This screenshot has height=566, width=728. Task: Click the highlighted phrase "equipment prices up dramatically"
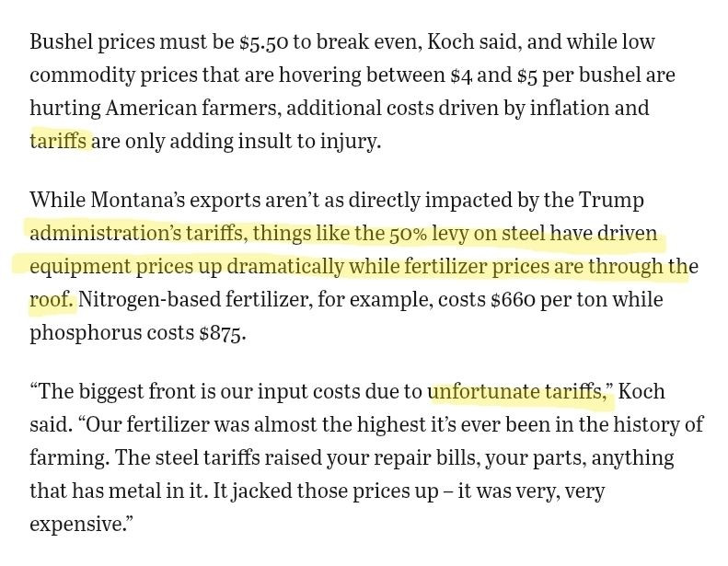pyautogui.click(x=187, y=267)
